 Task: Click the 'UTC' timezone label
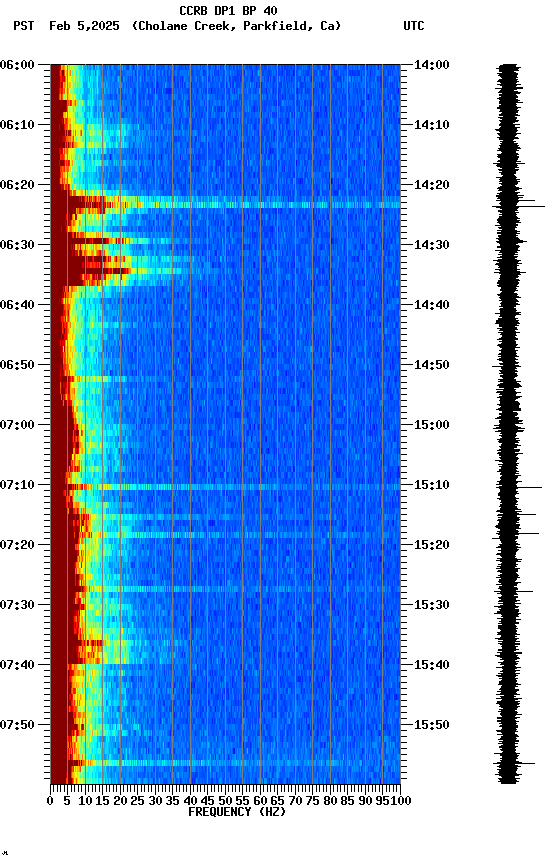point(414,26)
